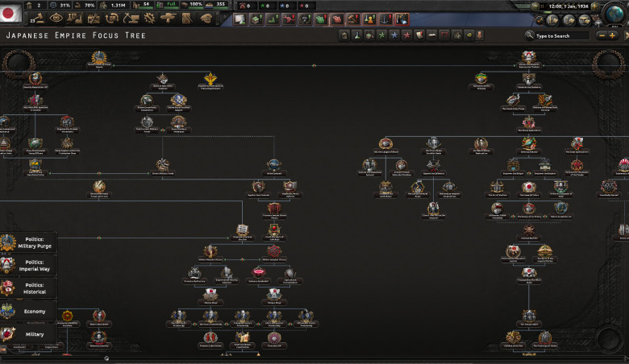The image size is (629, 364).
Task: Toggle the red star focus filter
Action: 406,35
